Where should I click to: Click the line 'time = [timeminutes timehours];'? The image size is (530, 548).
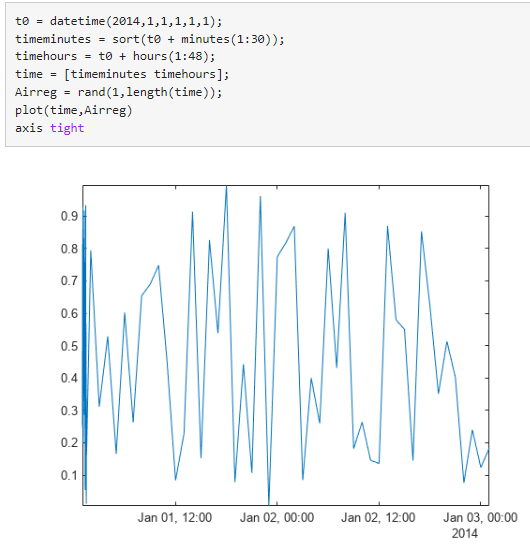pyautogui.click(x=122, y=74)
